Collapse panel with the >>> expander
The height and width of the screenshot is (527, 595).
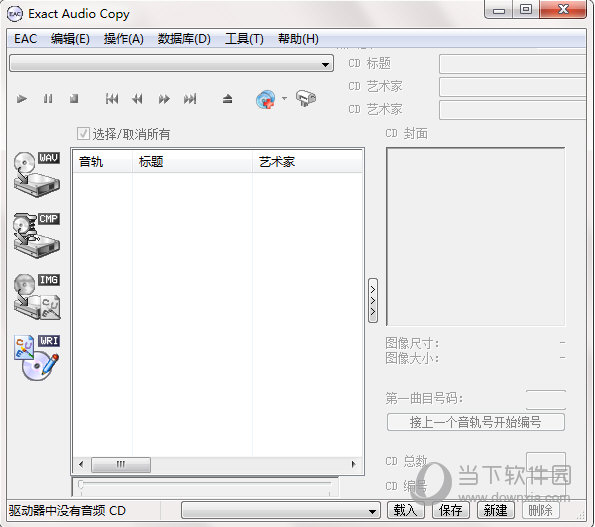click(x=373, y=300)
